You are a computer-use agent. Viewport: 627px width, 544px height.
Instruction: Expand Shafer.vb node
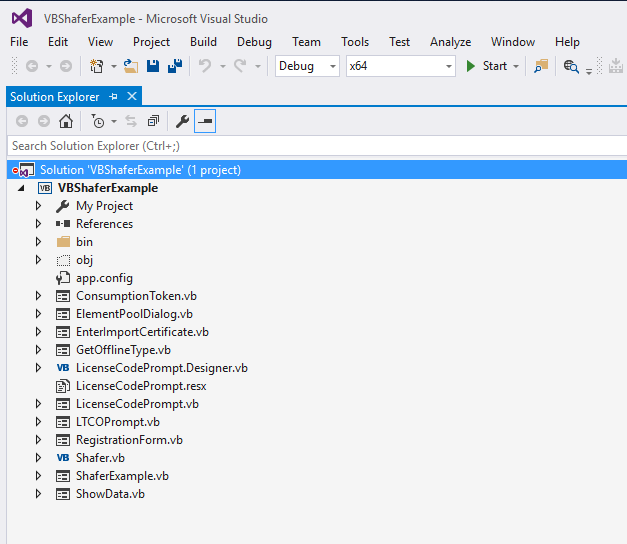coord(38,458)
